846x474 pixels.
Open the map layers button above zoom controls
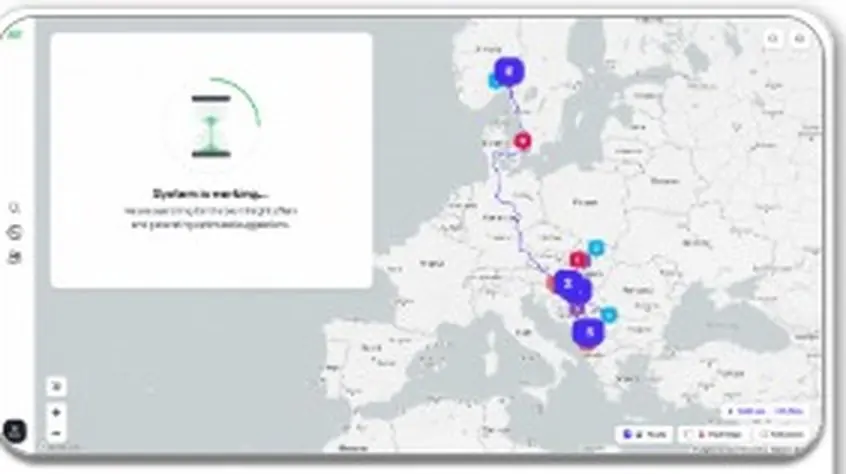(56, 386)
